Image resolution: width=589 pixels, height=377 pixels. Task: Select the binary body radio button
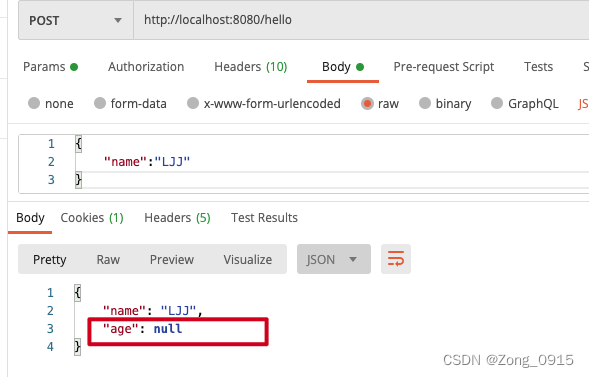point(425,103)
